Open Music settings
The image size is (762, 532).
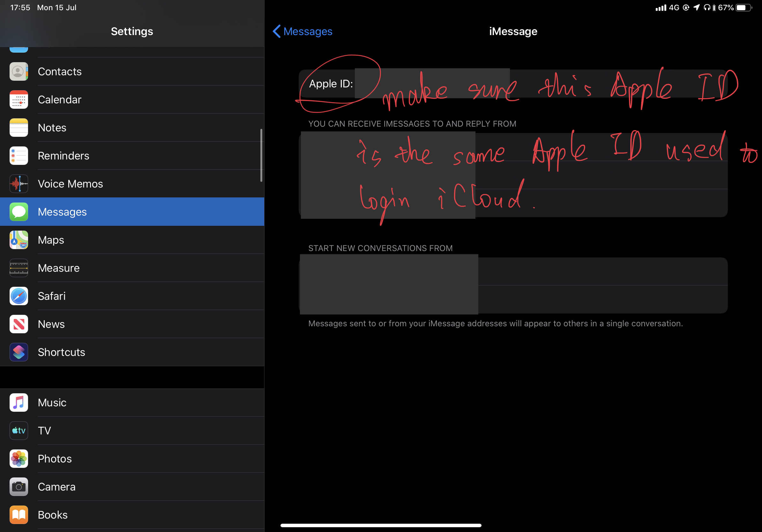click(x=132, y=402)
